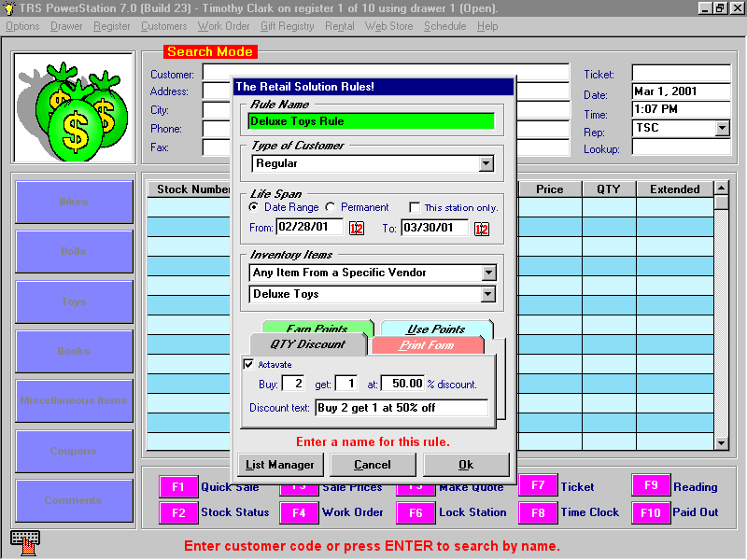
Task: Select the Permanent radio button
Action: [331, 207]
